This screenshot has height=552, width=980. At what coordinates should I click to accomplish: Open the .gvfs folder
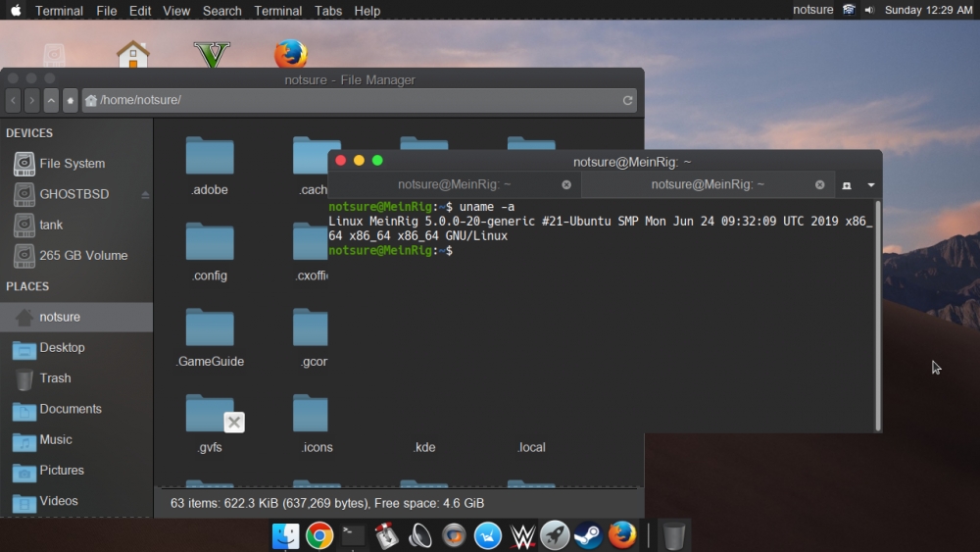[x=210, y=424]
